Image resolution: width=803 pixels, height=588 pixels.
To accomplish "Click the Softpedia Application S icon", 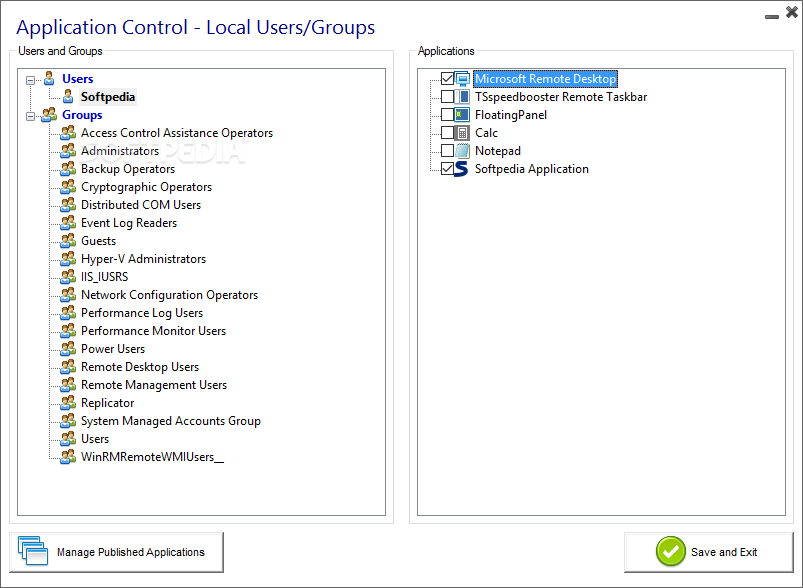I will (x=462, y=169).
